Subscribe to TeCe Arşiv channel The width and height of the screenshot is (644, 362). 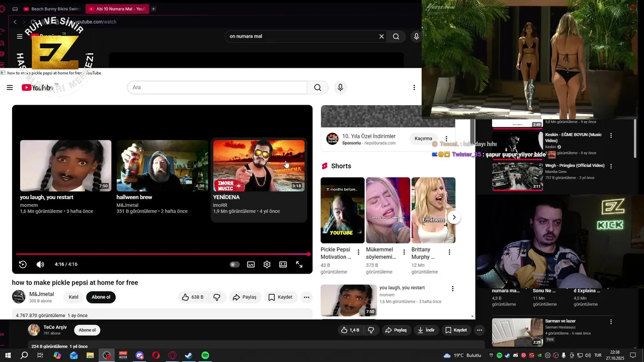tap(87, 330)
